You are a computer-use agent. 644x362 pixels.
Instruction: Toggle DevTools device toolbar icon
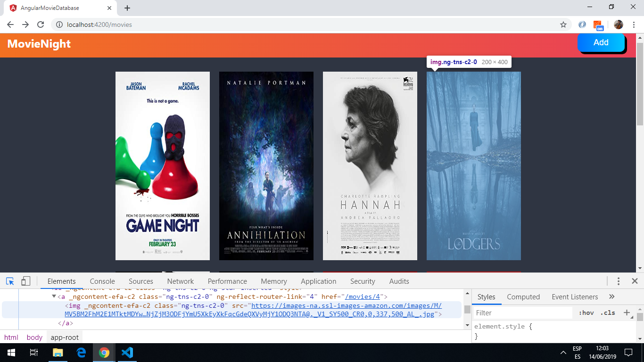click(x=26, y=281)
